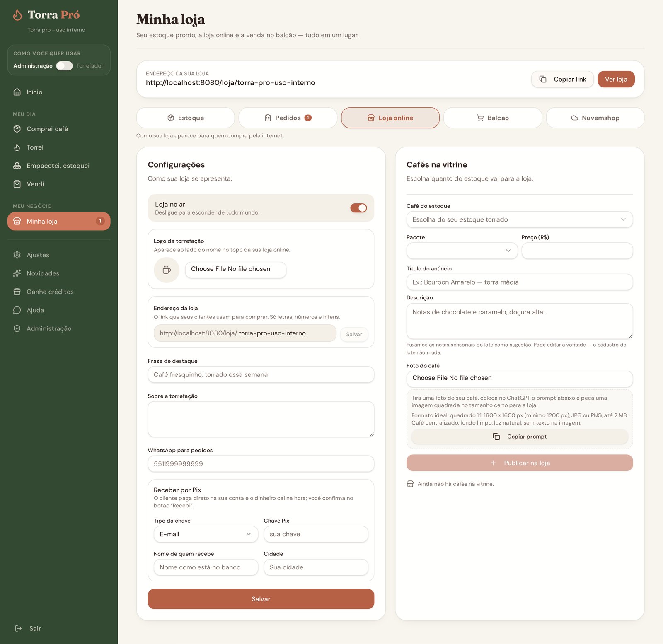Open Empacotei, estoquei via its boxes icon

(17, 166)
